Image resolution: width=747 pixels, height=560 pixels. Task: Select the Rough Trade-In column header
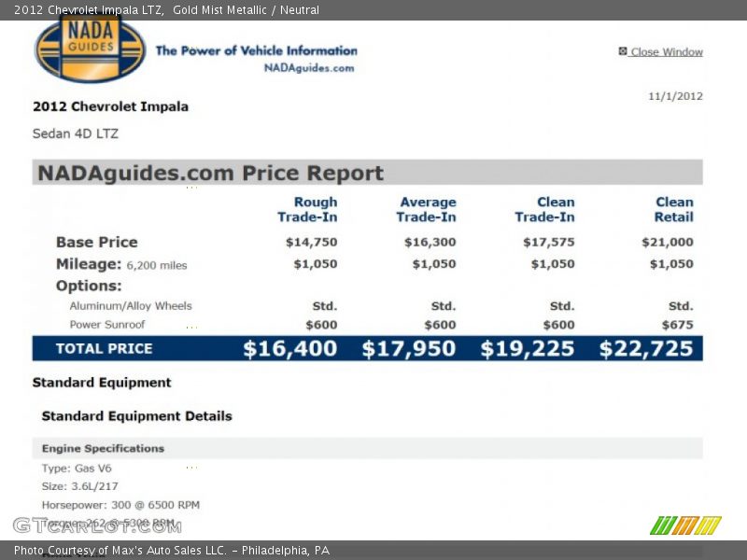(x=308, y=210)
